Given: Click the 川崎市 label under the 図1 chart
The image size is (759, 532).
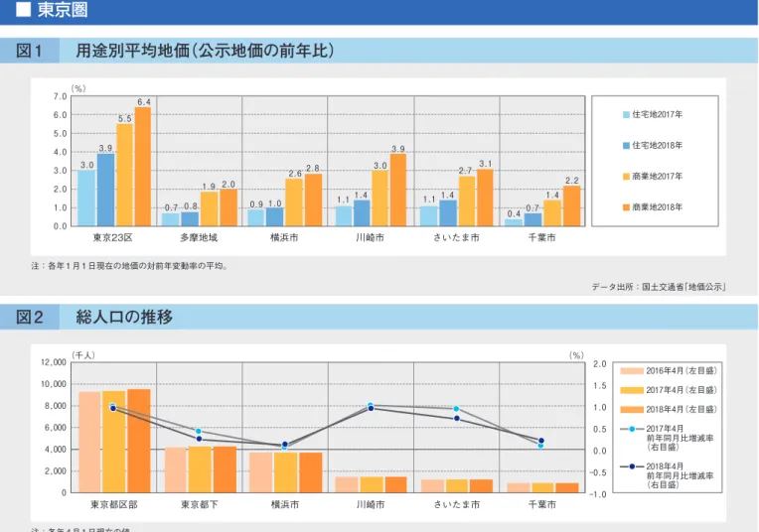Looking at the screenshot, I should tap(371, 237).
